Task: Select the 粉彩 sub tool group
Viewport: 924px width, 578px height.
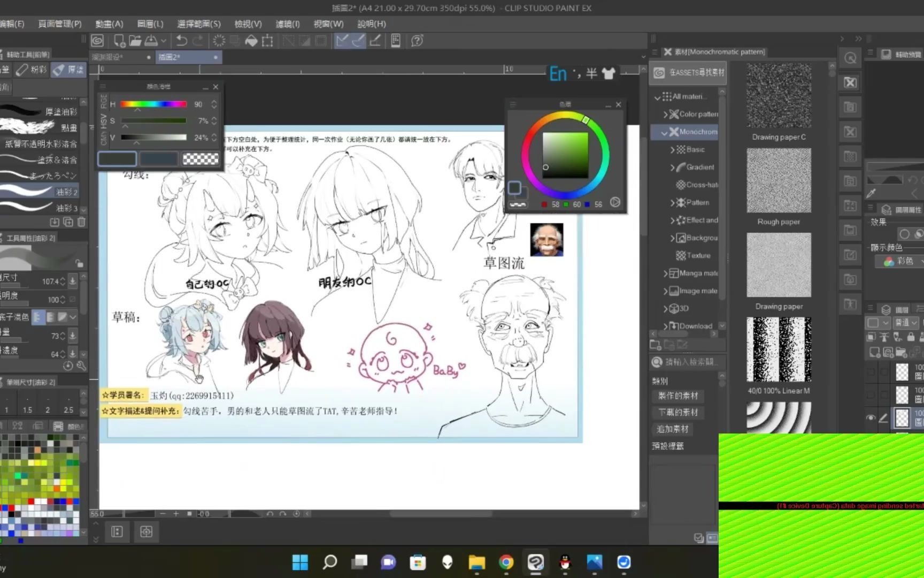Action: coord(32,70)
